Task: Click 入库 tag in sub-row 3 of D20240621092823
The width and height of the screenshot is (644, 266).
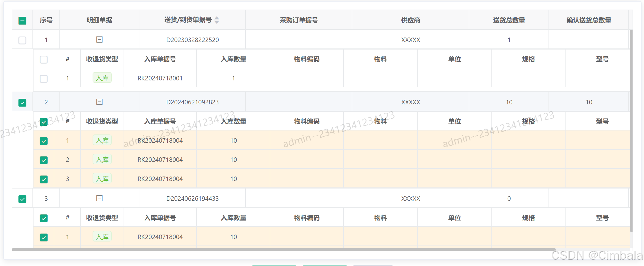Action: 102,179
